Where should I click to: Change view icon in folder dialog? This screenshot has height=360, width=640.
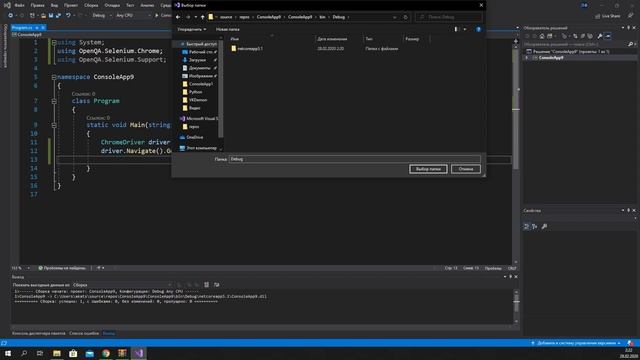click(456, 29)
